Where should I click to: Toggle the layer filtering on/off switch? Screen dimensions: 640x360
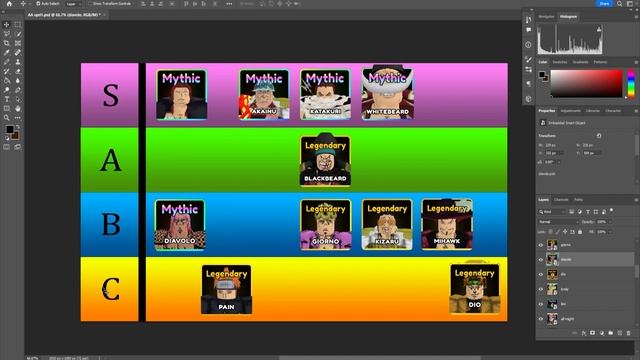611,211
